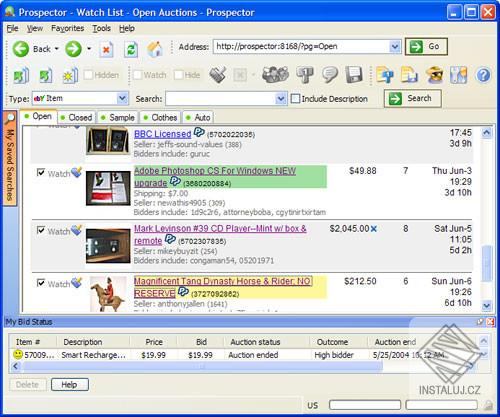Click the auction list scroll down arrow
Image resolution: width=500 pixels, height=417 pixels.
pos(487,305)
